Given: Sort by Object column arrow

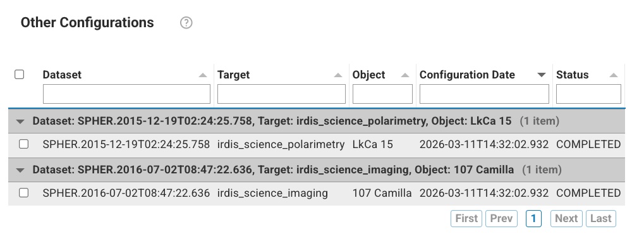Looking at the screenshot, I should click(405, 75).
